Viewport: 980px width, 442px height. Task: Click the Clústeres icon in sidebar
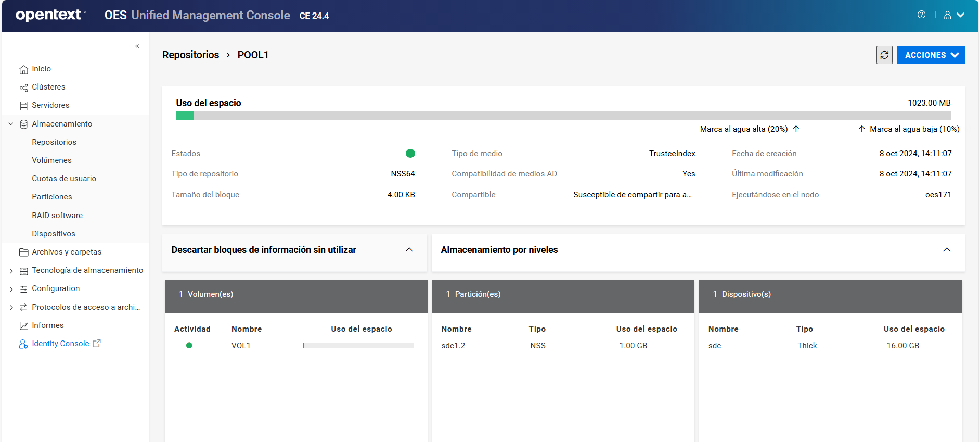pyautogui.click(x=24, y=87)
